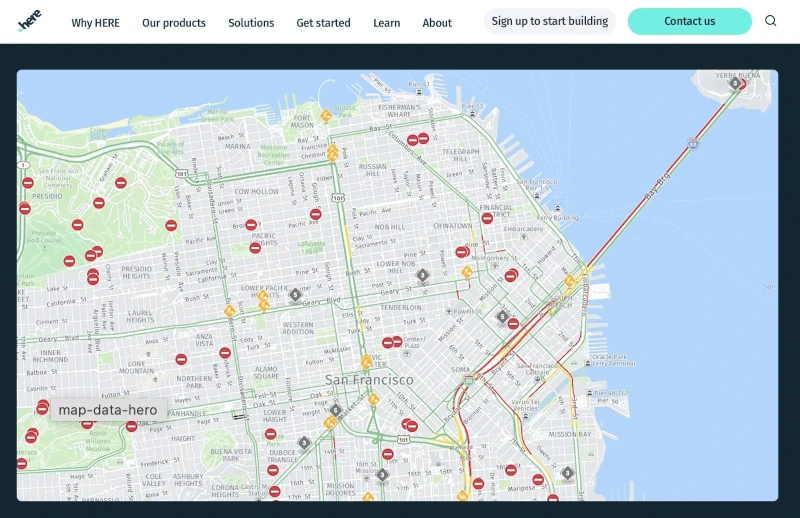Click the gray marker on Geary Blvd by Lower Pacific Heights

point(295,295)
